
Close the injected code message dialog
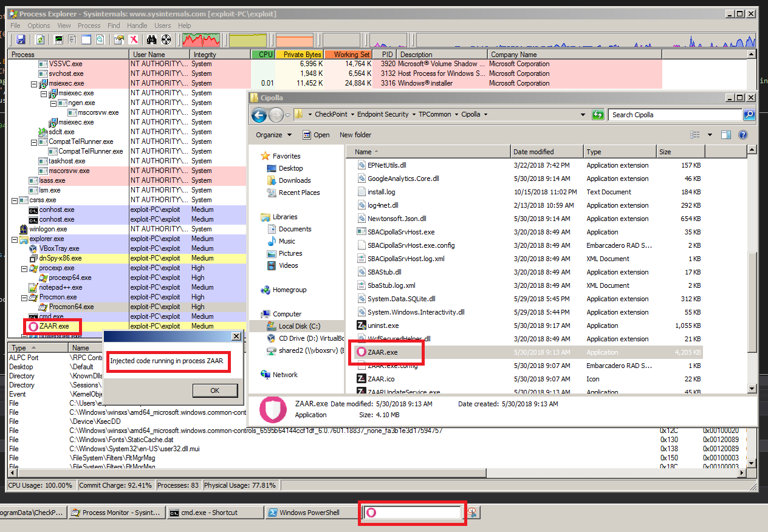236,336
